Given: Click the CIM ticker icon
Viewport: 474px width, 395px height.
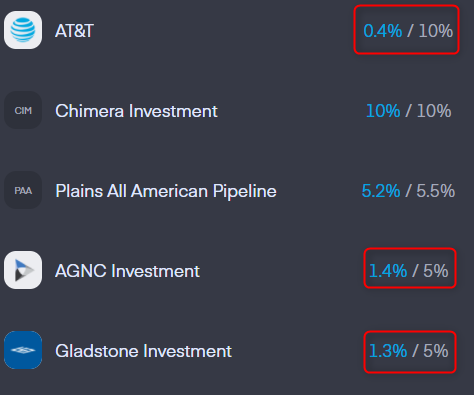Looking at the screenshot, I should point(23,110).
